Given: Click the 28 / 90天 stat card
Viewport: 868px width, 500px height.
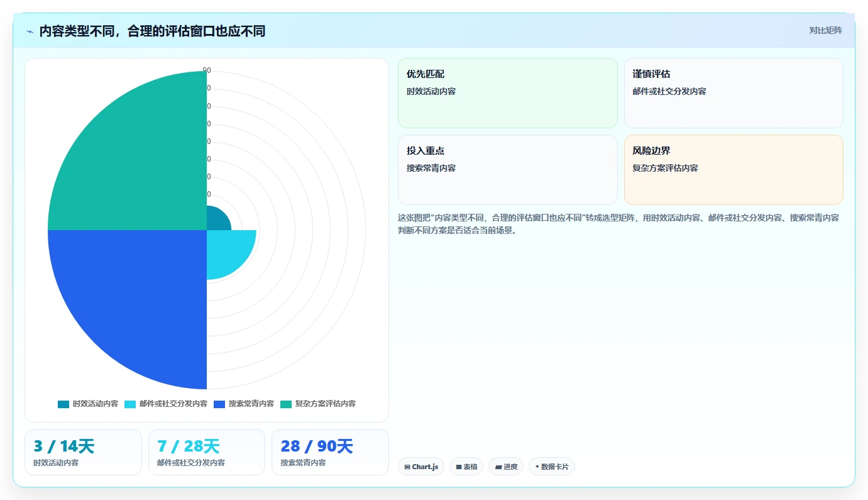Looking at the screenshot, I should click(x=330, y=452).
